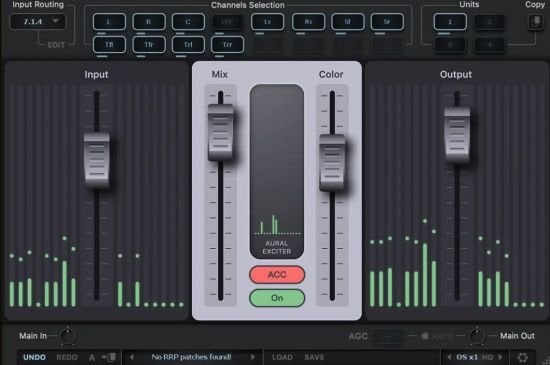Click the AGC value field
Screen dimensions: 550x365
tap(388, 336)
